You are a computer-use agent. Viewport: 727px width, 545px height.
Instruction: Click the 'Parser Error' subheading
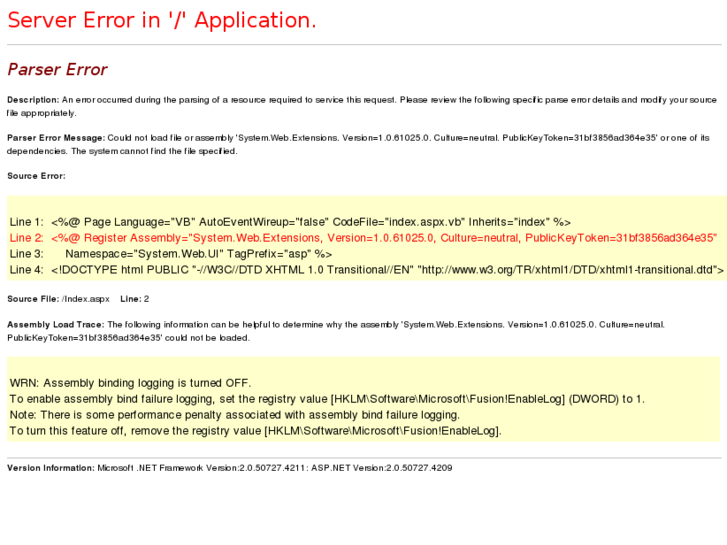57,70
